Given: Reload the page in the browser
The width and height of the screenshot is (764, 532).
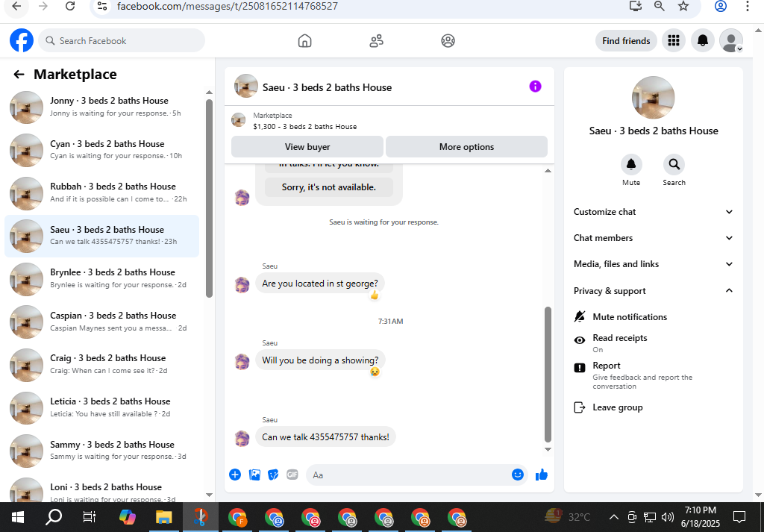Looking at the screenshot, I should pyautogui.click(x=70, y=6).
